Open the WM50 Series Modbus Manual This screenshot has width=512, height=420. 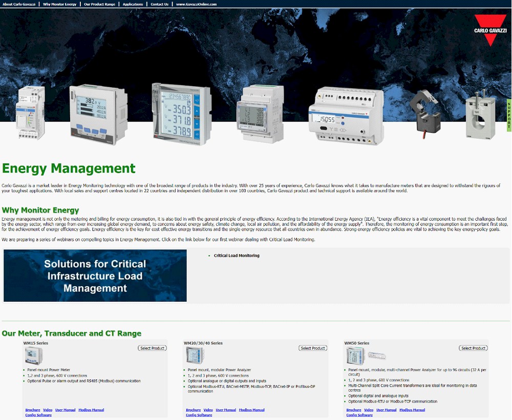[412, 410]
